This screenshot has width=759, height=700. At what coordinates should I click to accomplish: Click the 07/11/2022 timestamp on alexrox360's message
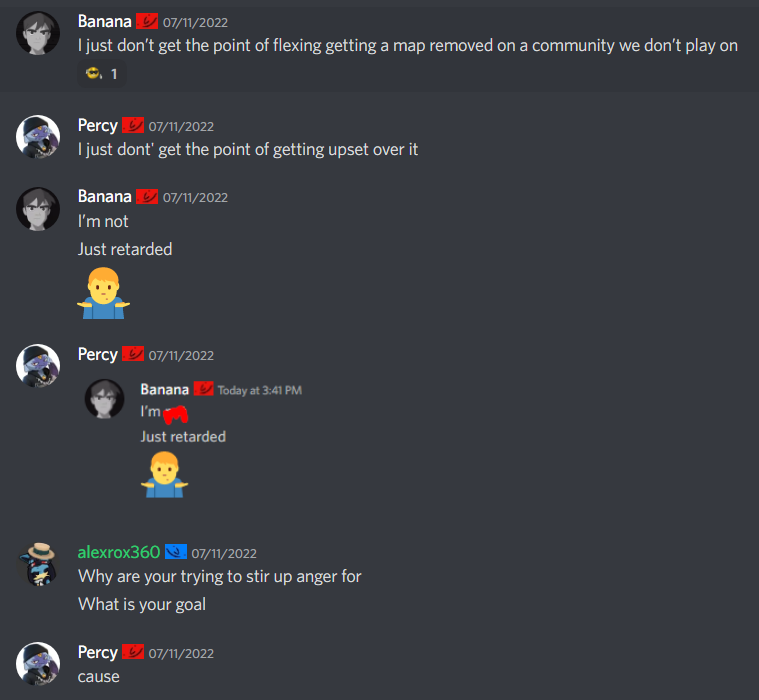pyautogui.click(x=224, y=553)
